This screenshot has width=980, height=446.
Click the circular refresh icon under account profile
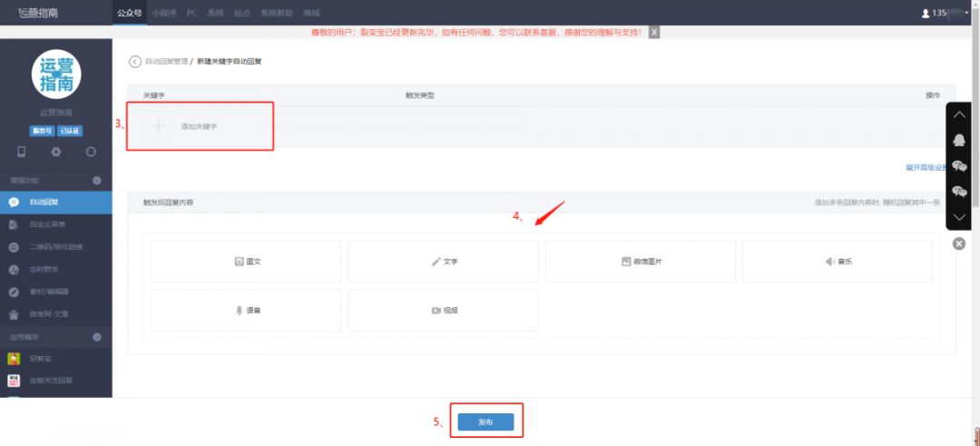(x=92, y=152)
